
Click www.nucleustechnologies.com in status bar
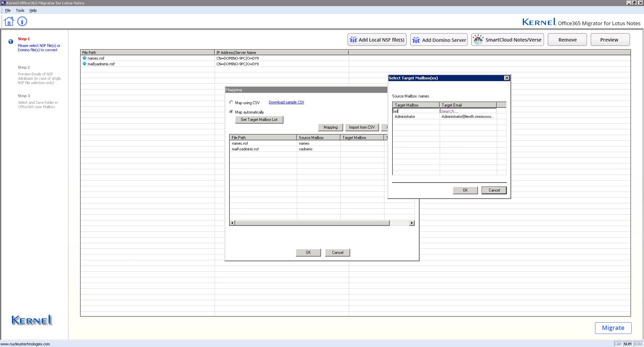tap(25, 344)
